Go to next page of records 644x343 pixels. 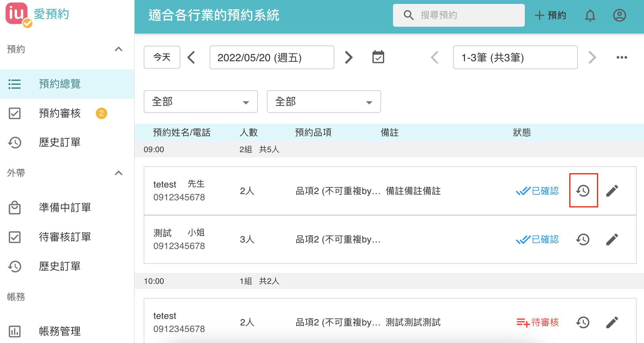click(x=592, y=57)
